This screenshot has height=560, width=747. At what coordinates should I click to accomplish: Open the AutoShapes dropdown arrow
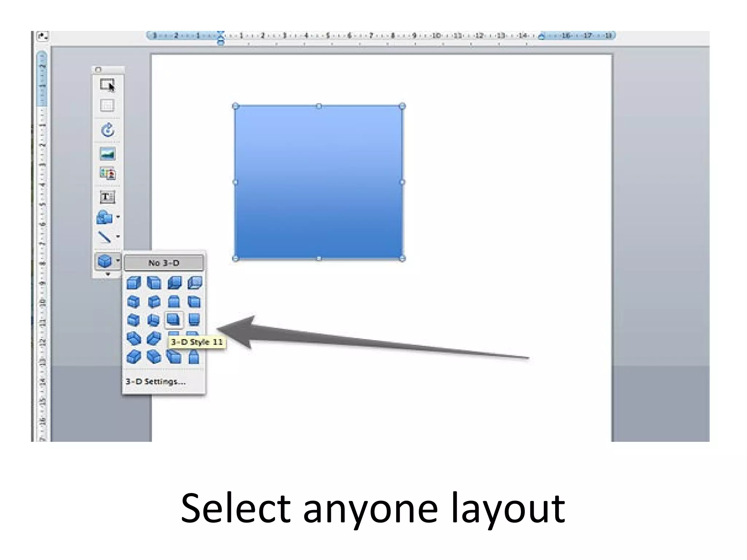pos(118,217)
